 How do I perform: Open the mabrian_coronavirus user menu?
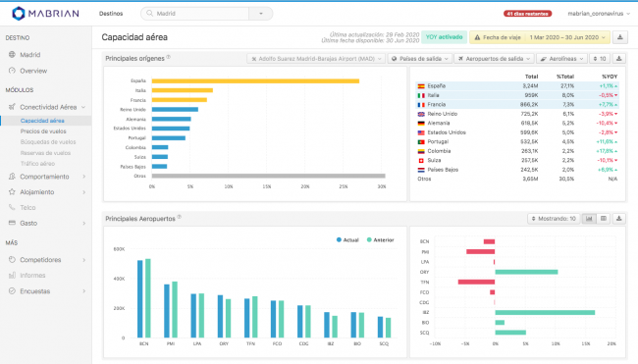599,14
